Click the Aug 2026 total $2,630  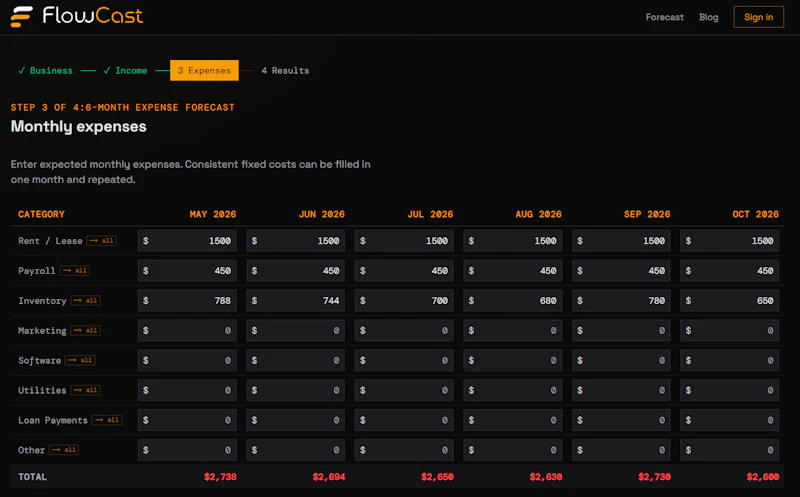546,477
